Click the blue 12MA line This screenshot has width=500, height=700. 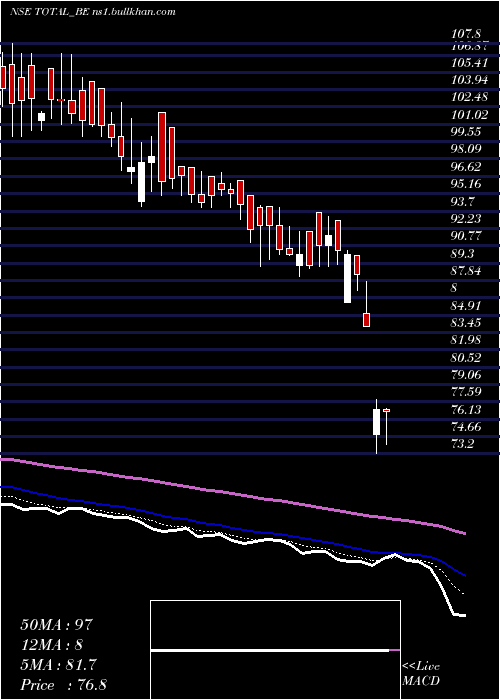coord(232,529)
